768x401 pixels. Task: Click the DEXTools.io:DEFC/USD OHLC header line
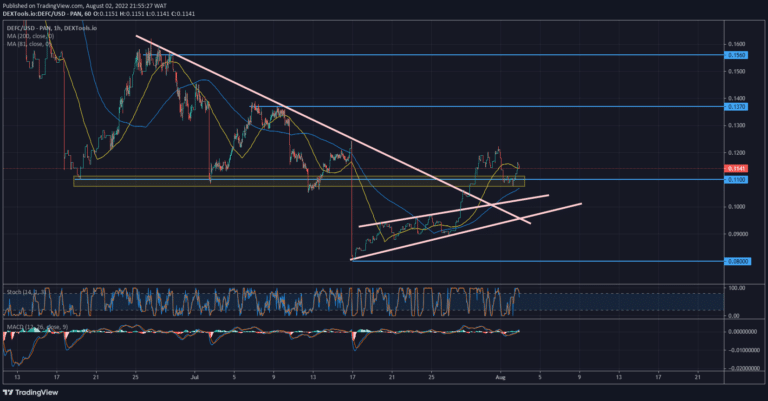coord(98,14)
